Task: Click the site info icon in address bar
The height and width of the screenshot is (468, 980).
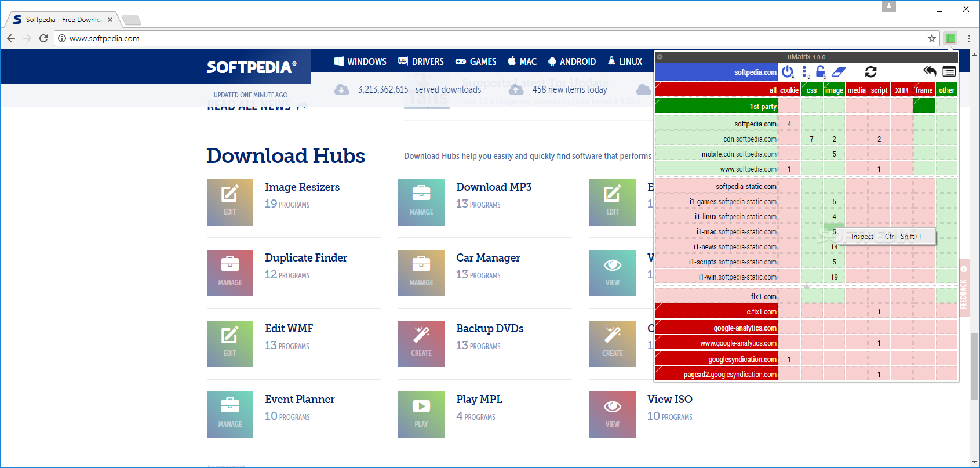Action: [x=62, y=38]
